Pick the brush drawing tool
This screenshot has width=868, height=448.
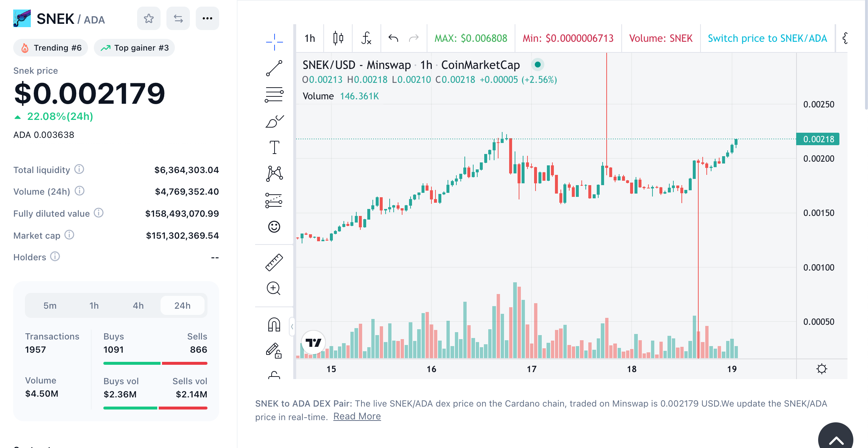pyautogui.click(x=274, y=121)
